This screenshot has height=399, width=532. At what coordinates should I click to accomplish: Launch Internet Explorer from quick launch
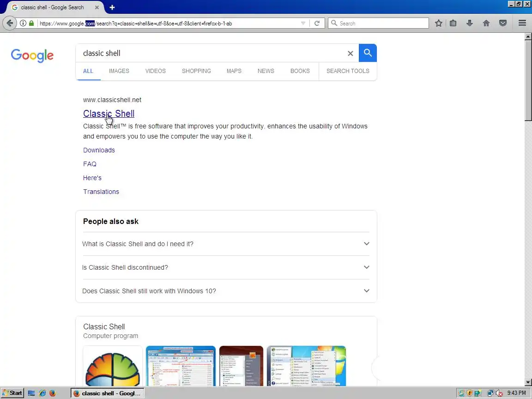(x=42, y=393)
